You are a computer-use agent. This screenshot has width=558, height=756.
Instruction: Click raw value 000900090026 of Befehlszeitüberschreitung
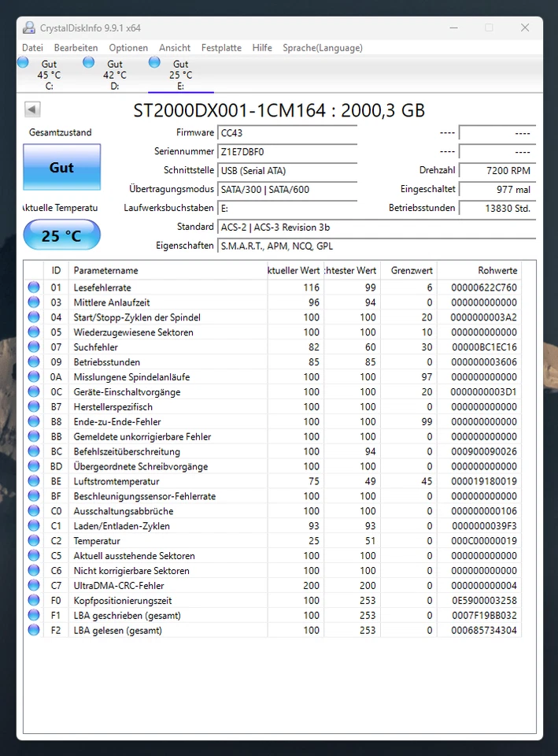484,451
